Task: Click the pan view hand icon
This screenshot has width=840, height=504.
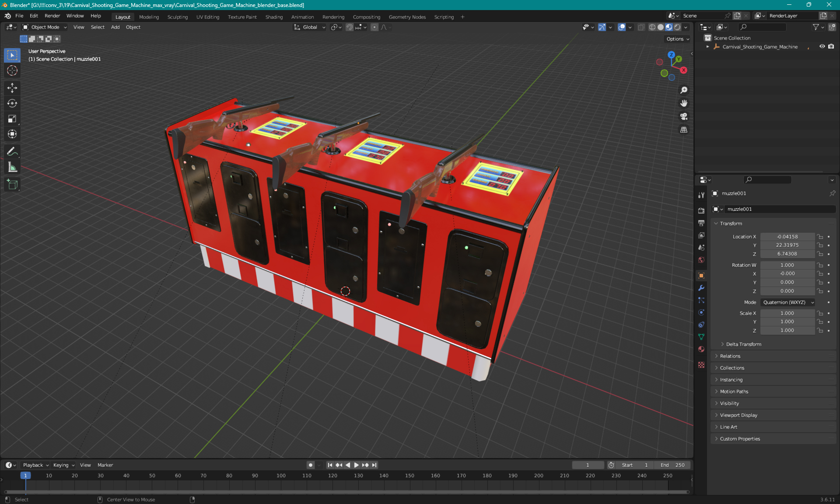Action: tap(684, 103)
